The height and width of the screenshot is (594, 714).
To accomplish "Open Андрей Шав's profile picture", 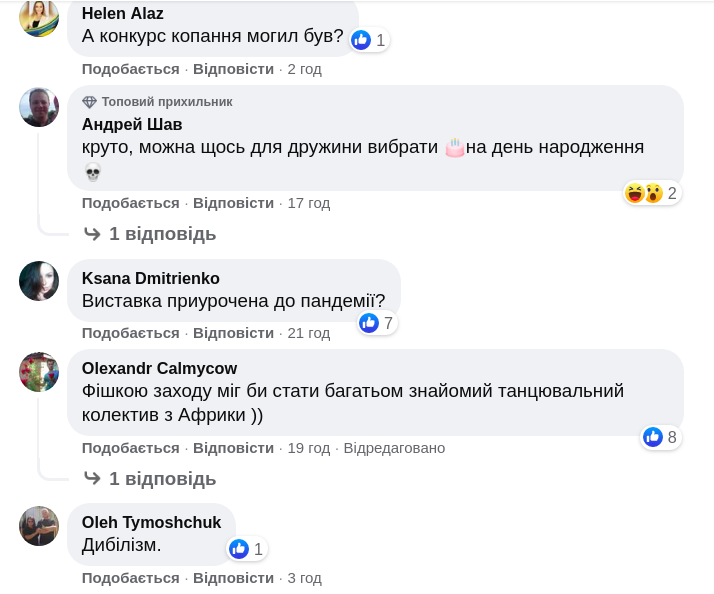I will [x=39, y=107].
